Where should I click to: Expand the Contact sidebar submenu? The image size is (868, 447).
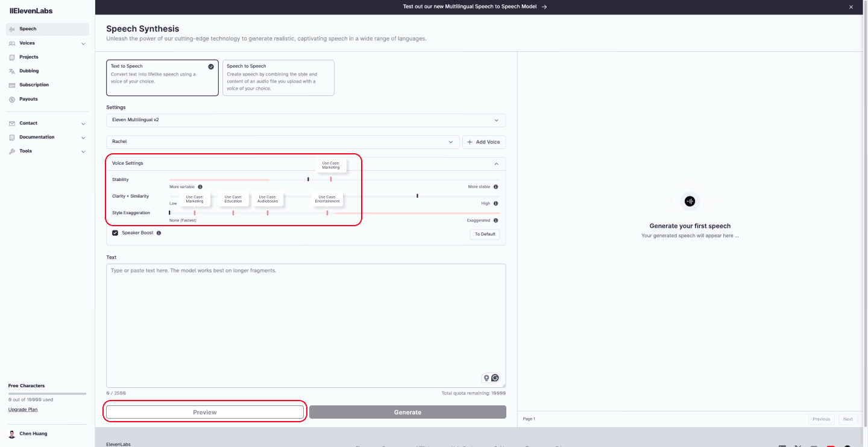[83, 124]
